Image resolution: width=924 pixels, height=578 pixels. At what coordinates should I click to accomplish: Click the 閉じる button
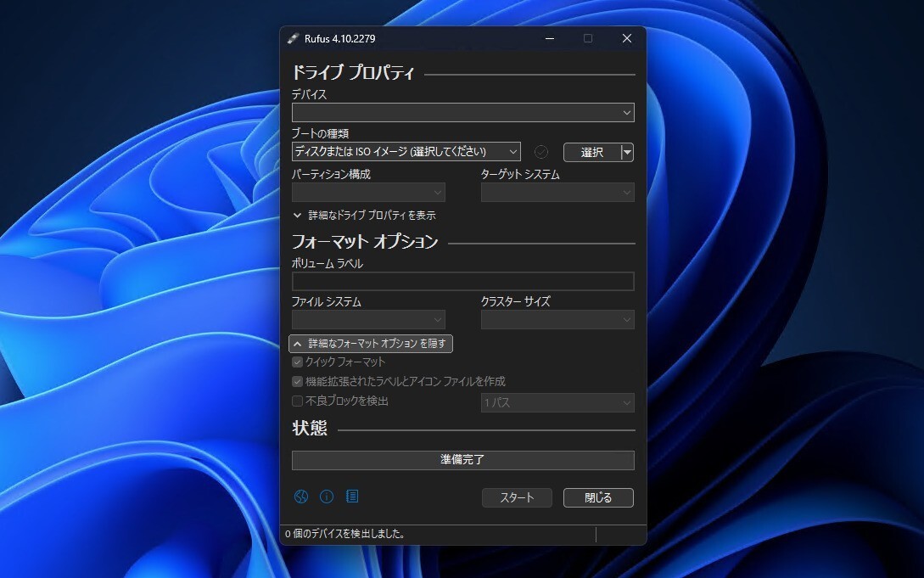pyautogui.click(x=598, y=498)
